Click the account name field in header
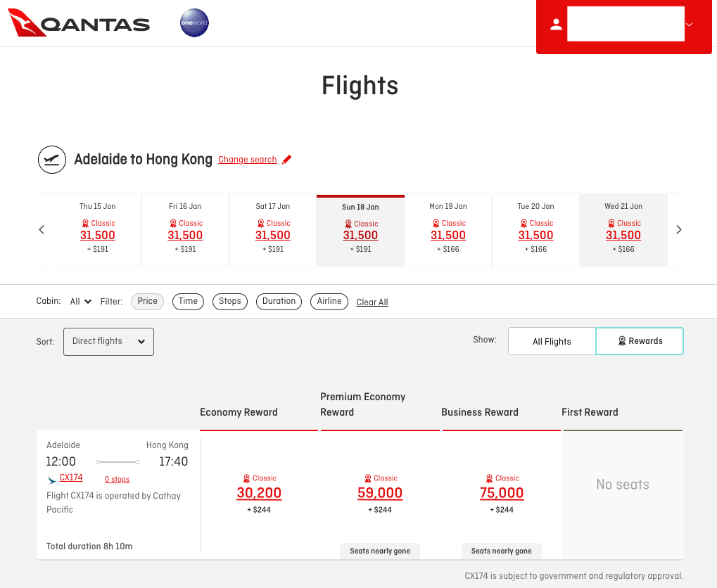 click(x=626, y=24)
